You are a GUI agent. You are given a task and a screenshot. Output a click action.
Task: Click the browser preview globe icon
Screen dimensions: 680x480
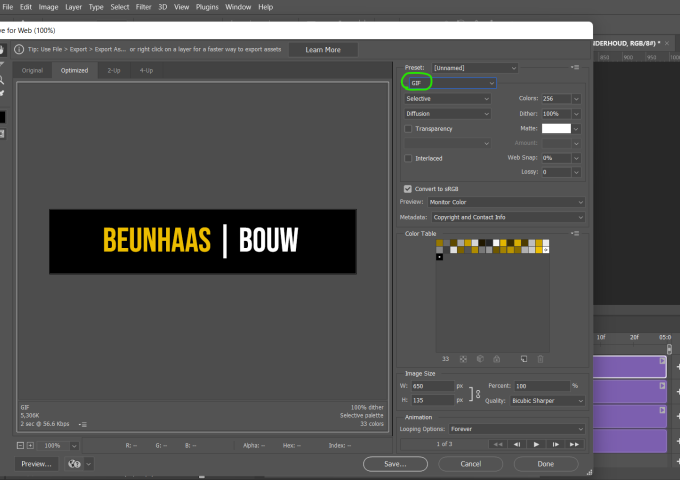click(x=74, y=464)
